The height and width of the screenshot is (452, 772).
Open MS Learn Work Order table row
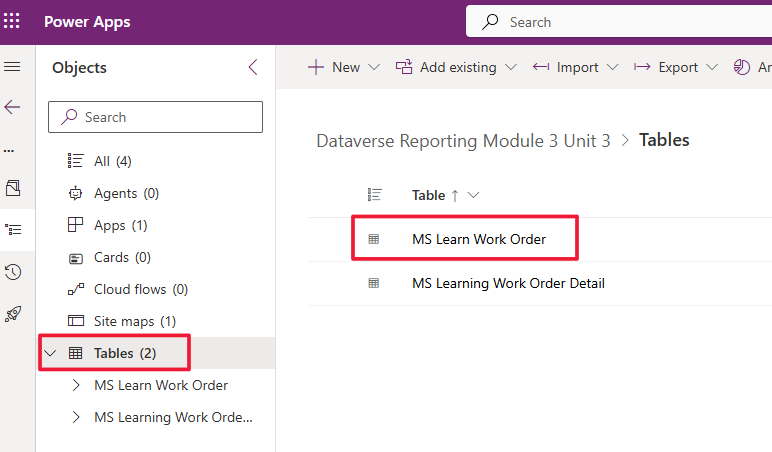point(479,239)
